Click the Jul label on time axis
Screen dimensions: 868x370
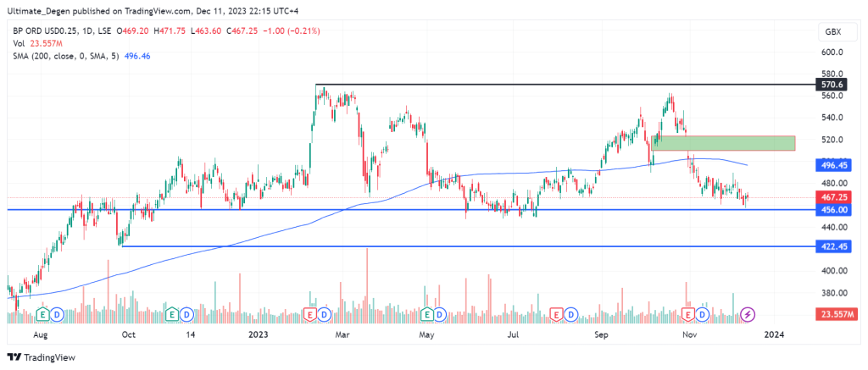point(515,334)
